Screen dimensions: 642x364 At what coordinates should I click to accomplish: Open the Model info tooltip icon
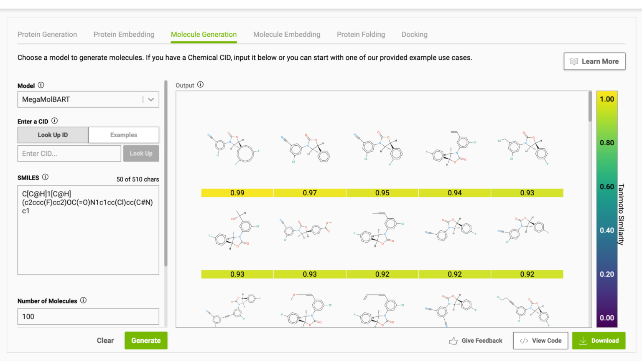point(41,85)
